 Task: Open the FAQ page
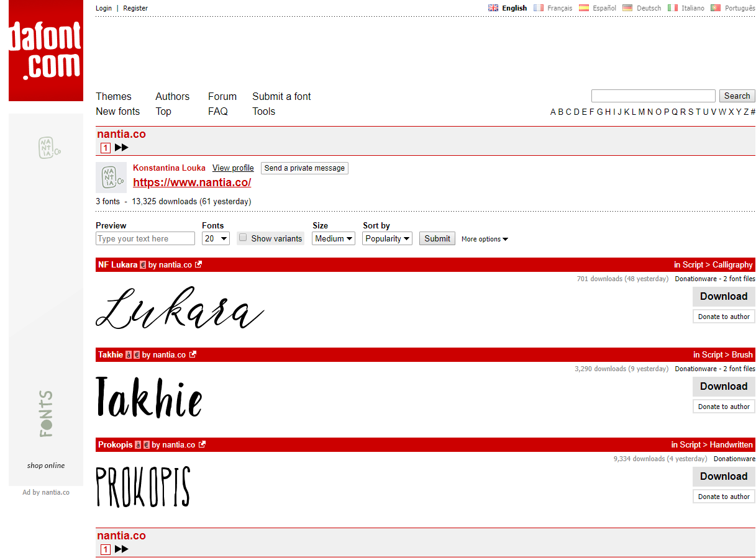[218, 111]
